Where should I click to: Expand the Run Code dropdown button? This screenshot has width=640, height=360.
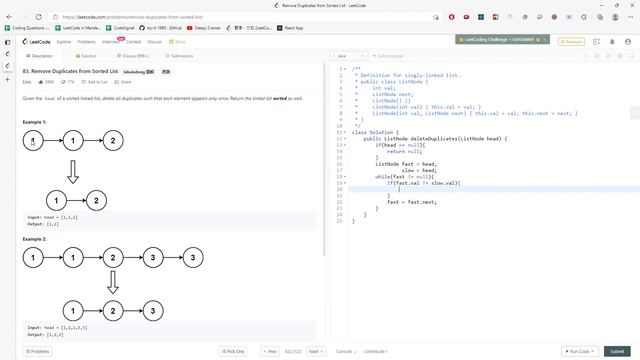tap(580, 351)
